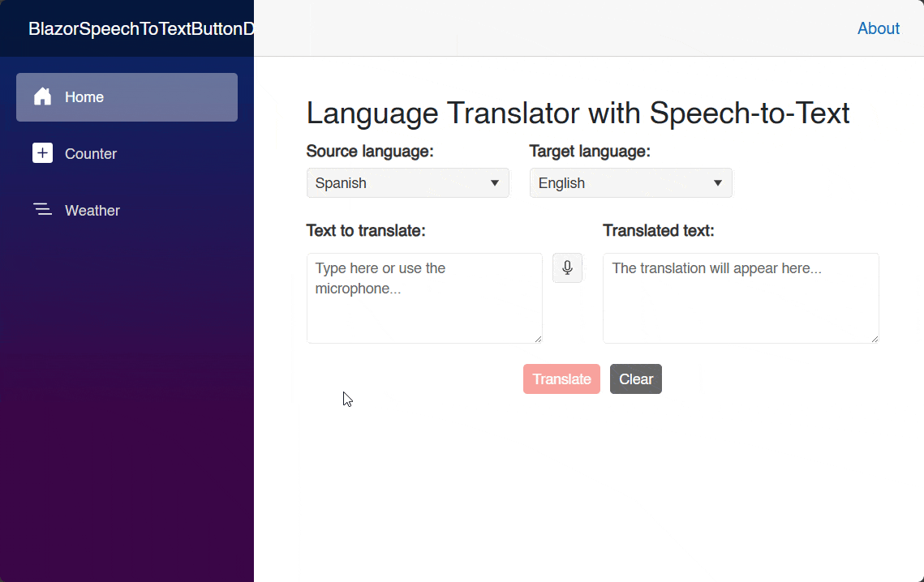Click the list icon beside Weather

[x=42, y=210]
